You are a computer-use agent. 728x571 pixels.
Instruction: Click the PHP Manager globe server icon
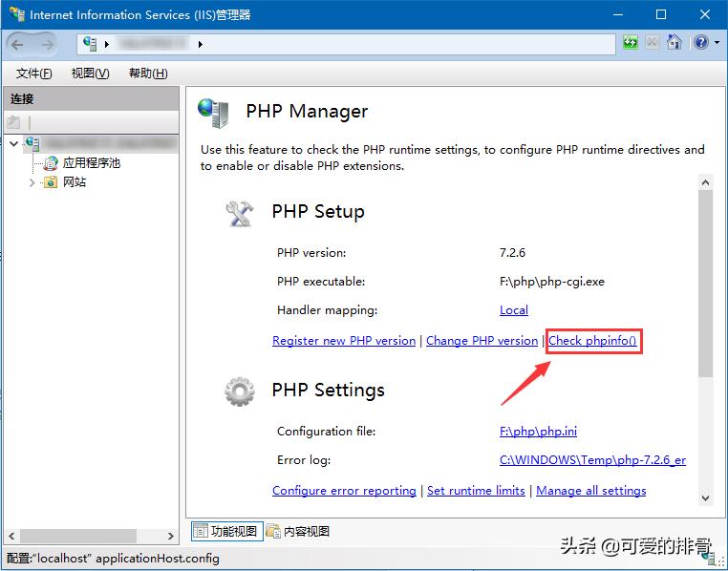coord(213,113)
